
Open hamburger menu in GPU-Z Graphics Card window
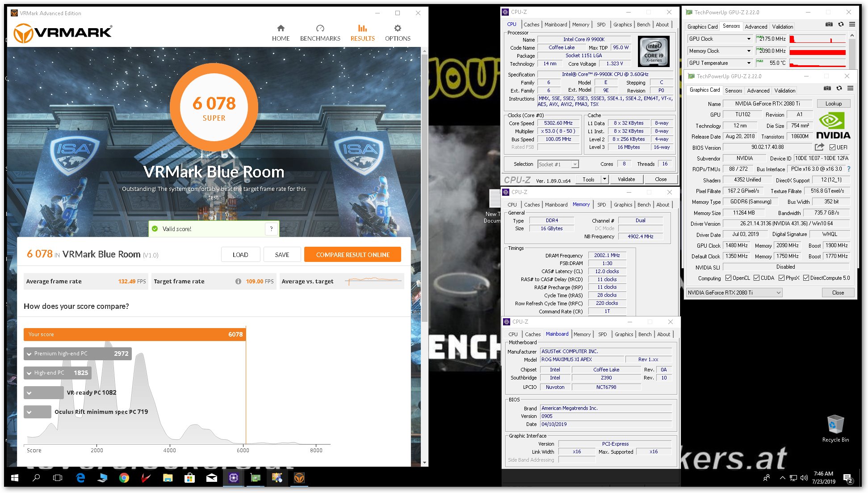[x=850, y=88]
